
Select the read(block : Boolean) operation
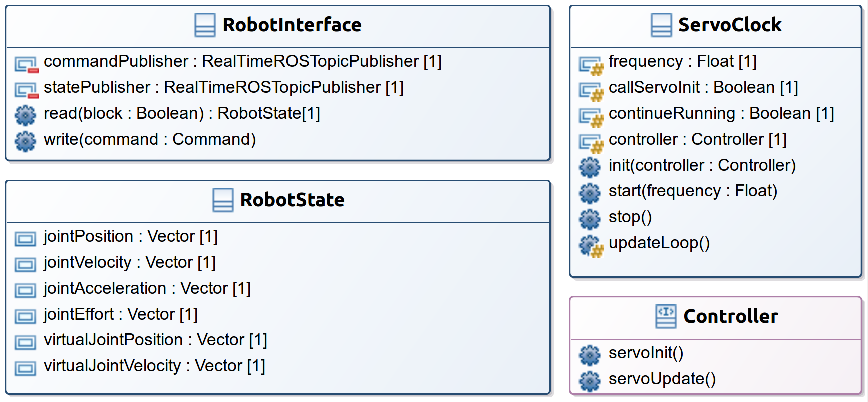click(x=181, y=113)
